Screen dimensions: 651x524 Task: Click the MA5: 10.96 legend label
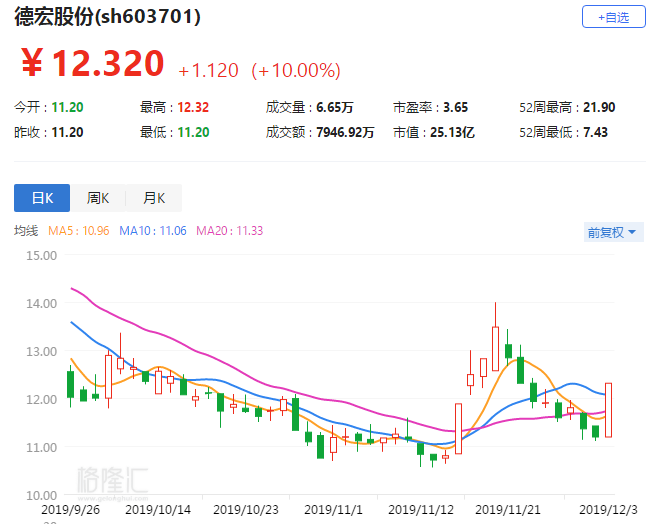79,230
